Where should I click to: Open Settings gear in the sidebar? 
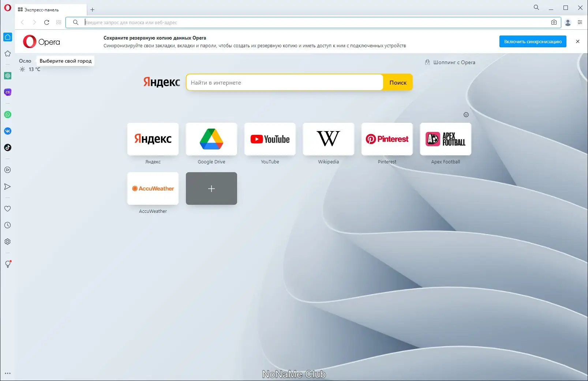[8, 242]
